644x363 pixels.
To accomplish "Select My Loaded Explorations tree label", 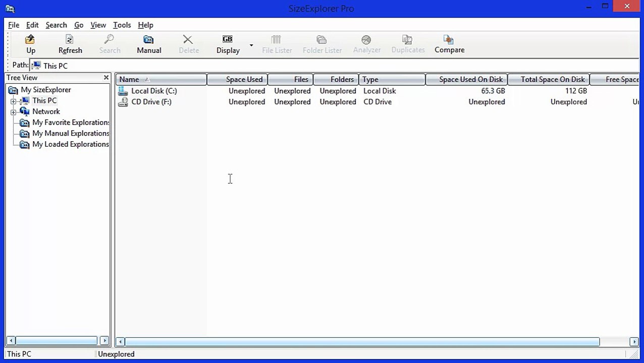I will (x=71, y=145).
